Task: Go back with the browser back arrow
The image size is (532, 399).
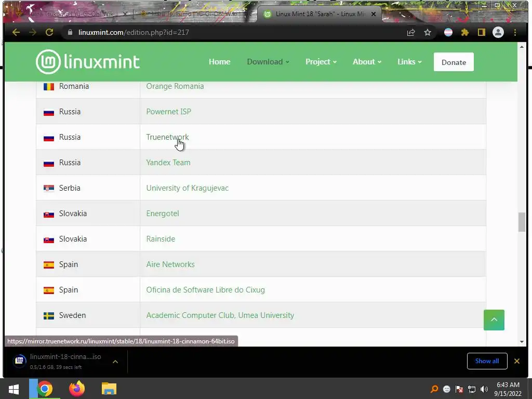Action: pos(16,32)
